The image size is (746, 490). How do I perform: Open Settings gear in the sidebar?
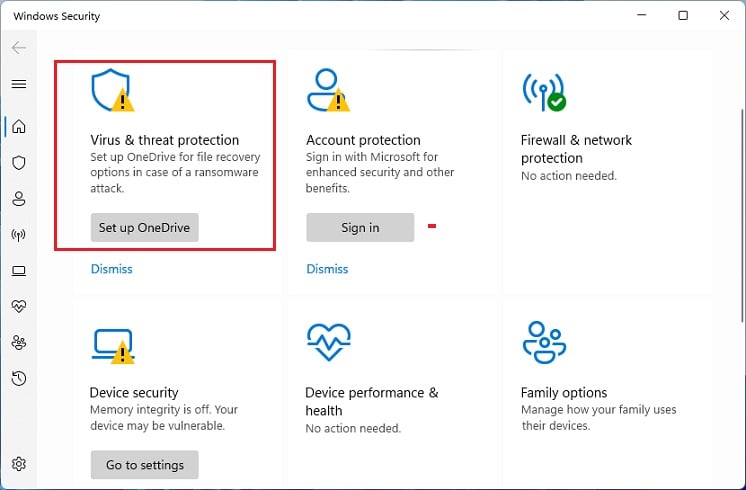pyautogui.click(x=18, y=464)
